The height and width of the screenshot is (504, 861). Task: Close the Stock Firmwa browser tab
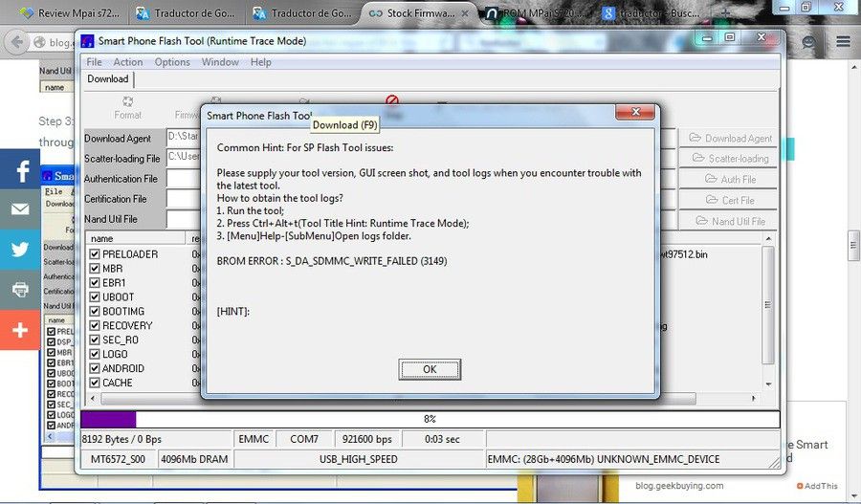[x=465, y=13]
